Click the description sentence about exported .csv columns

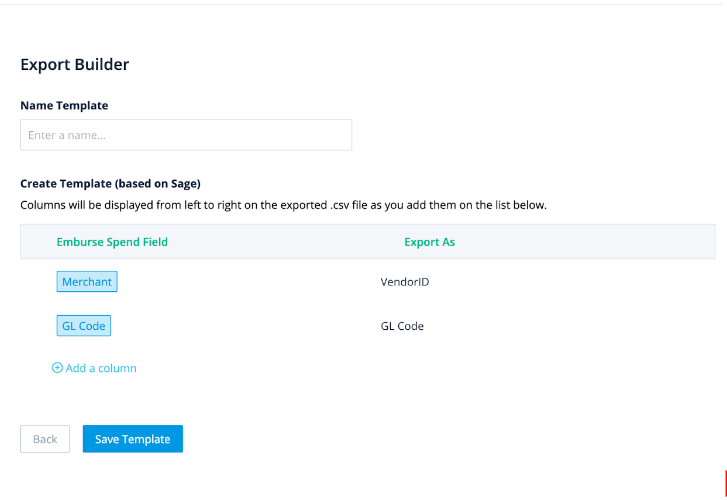(283, 205)
